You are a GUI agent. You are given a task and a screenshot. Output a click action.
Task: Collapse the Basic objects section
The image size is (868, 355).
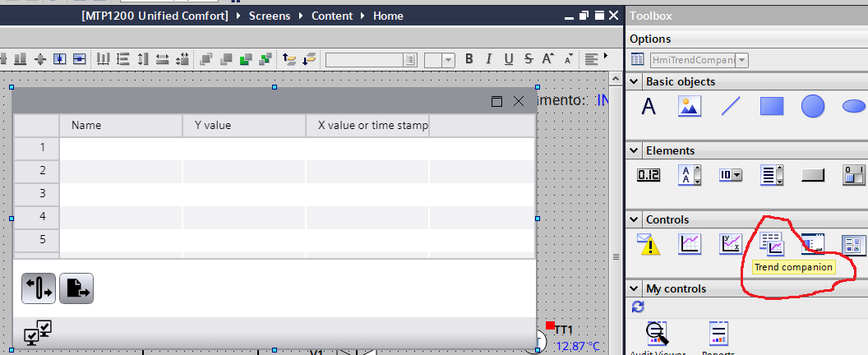635,81
